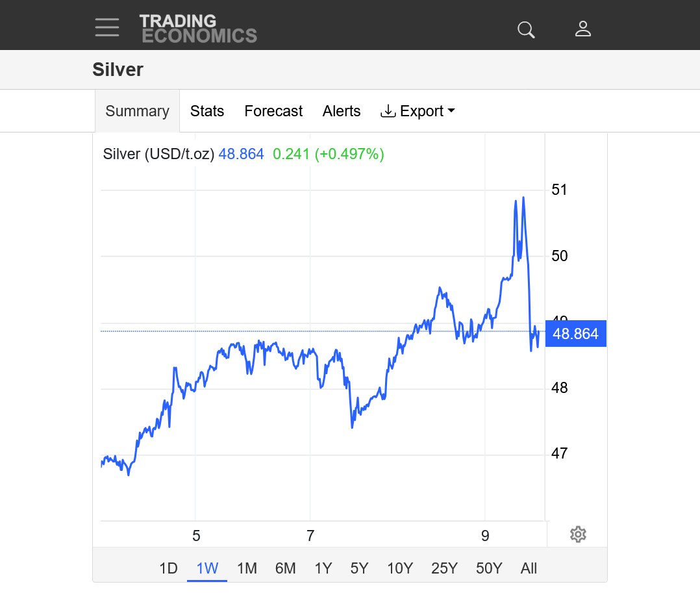This screenshot has height=606, width=700.
Task: Select the 1W time range
Action: 207,568
